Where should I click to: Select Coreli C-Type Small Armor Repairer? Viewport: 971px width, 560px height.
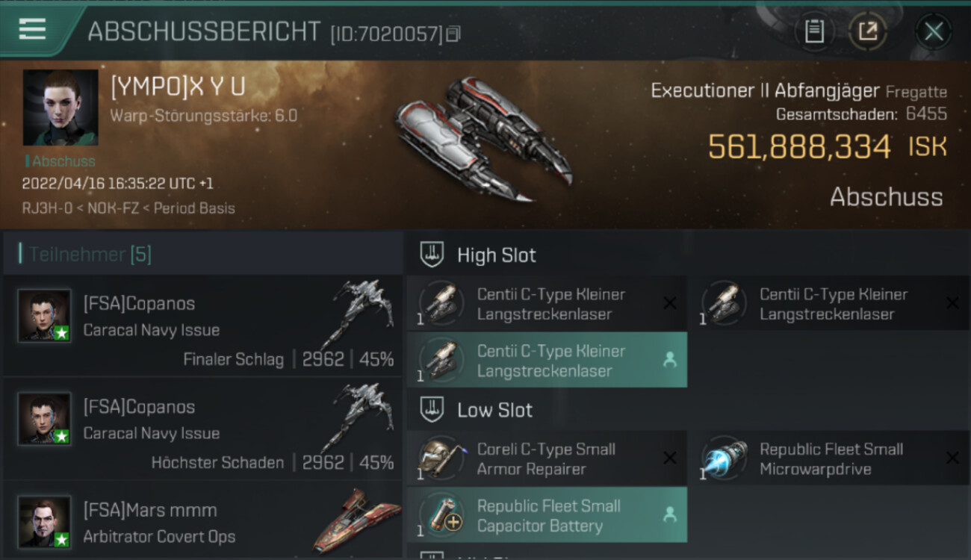click(547, 459)
